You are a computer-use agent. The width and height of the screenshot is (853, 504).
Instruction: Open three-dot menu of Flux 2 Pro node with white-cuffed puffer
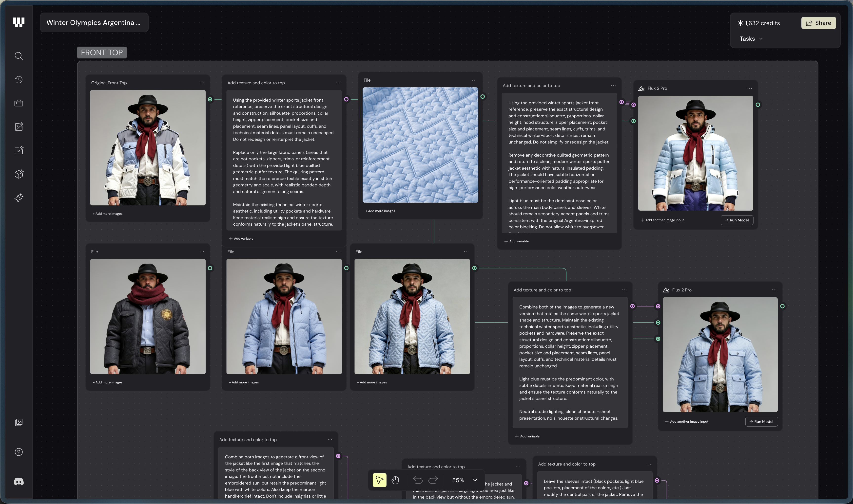coord(750,88)
